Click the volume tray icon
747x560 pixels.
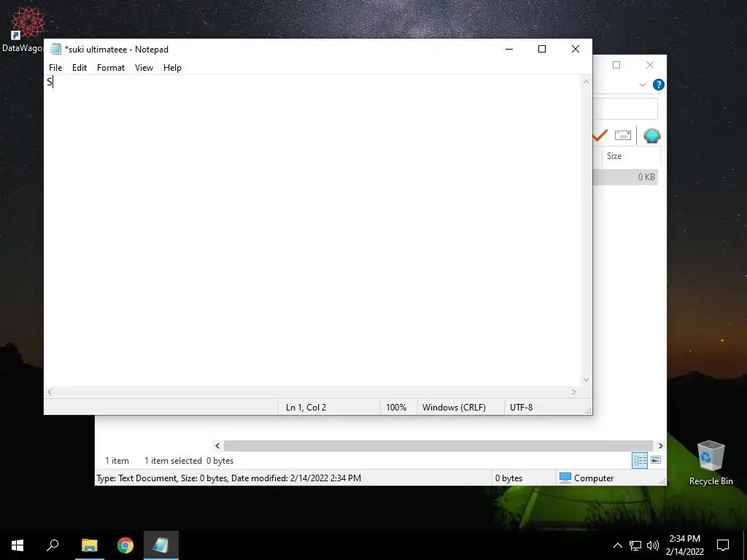(653, 545)
